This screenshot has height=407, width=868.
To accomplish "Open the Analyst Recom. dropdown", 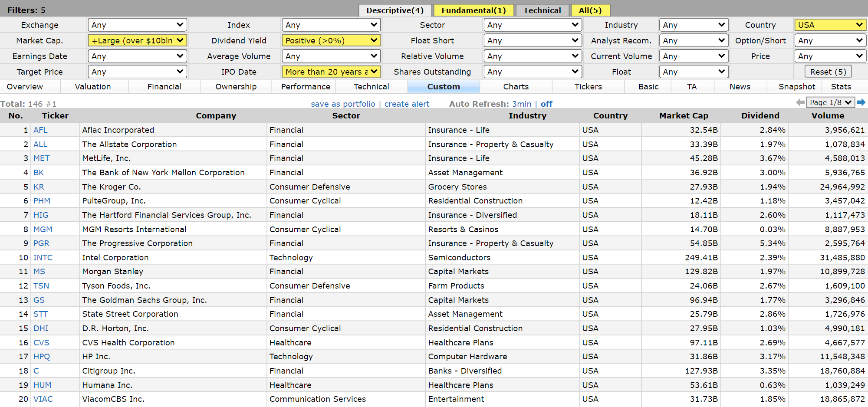I will pos(694,40).
